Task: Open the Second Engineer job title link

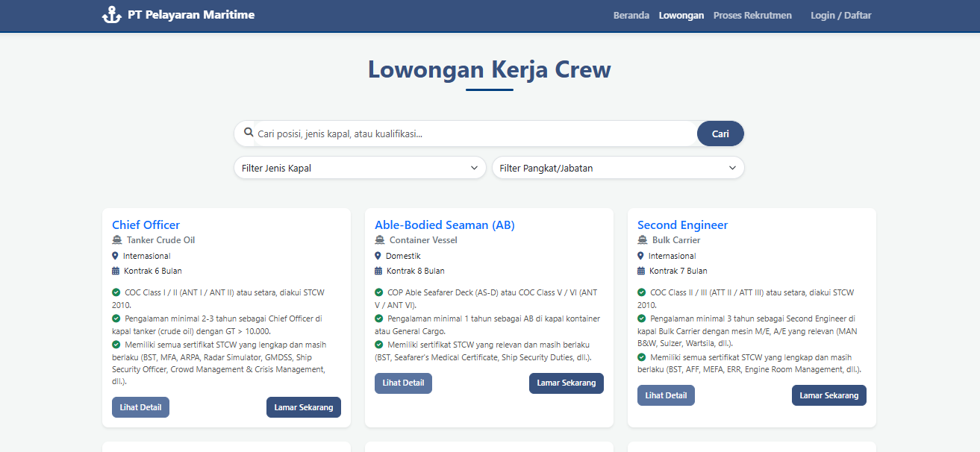Action: pos(682,225)
